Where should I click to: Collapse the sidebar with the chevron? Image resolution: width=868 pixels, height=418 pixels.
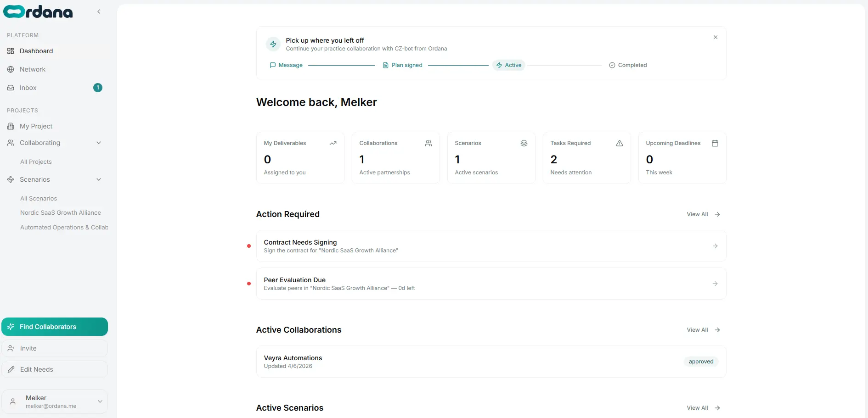[x=99, y=11]
